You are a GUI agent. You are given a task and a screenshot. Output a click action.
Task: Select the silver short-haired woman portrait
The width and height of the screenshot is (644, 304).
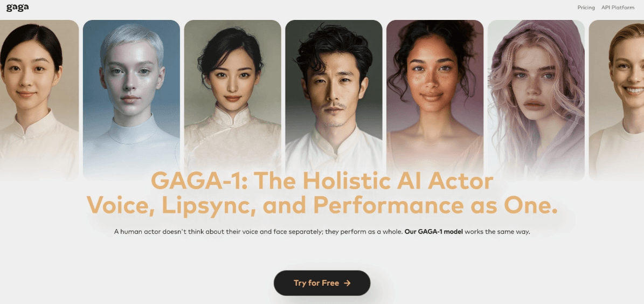click(x=131, y=100)
